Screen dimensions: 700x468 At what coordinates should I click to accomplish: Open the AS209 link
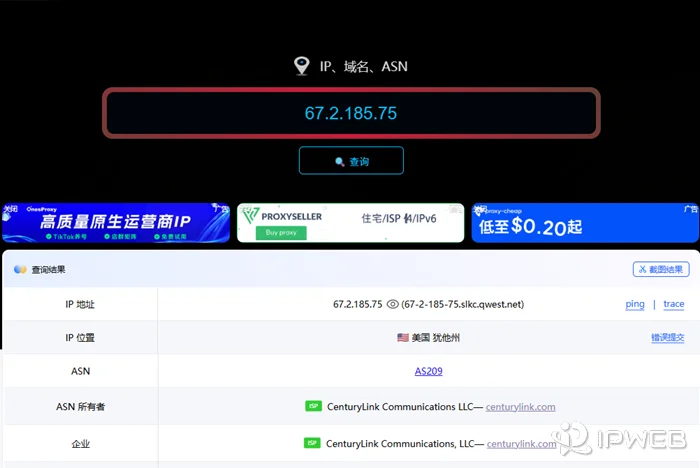point(429,371)
